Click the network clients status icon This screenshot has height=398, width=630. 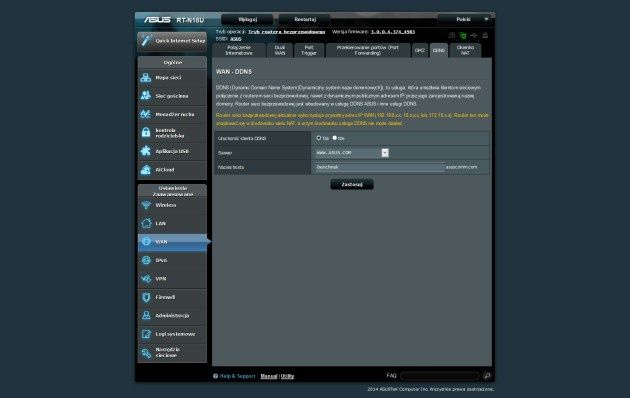[452, 36]
